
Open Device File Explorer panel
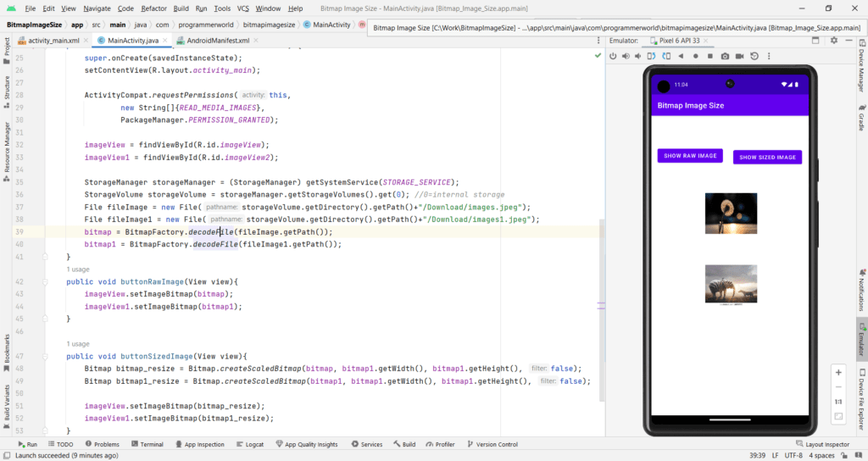pyautogui.click(x=862, y=400)
